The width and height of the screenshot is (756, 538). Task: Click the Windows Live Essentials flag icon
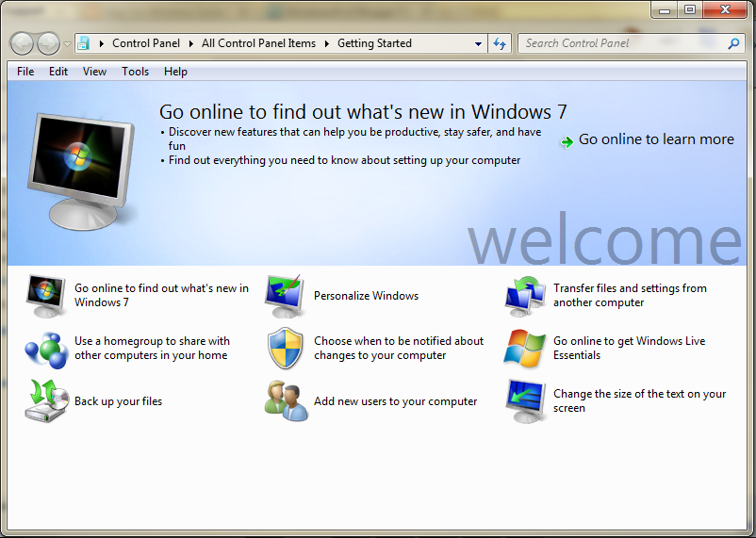coord(524,348)
